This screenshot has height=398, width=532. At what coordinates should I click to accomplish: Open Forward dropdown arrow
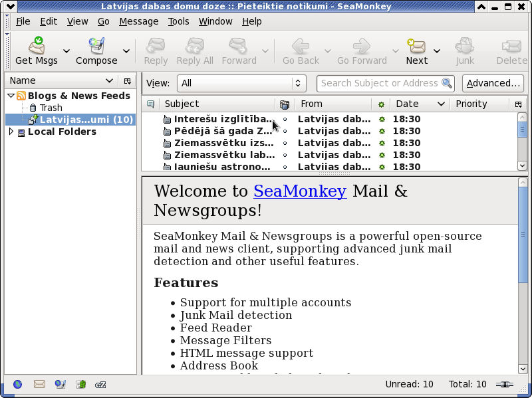click(x=265, y=51)
